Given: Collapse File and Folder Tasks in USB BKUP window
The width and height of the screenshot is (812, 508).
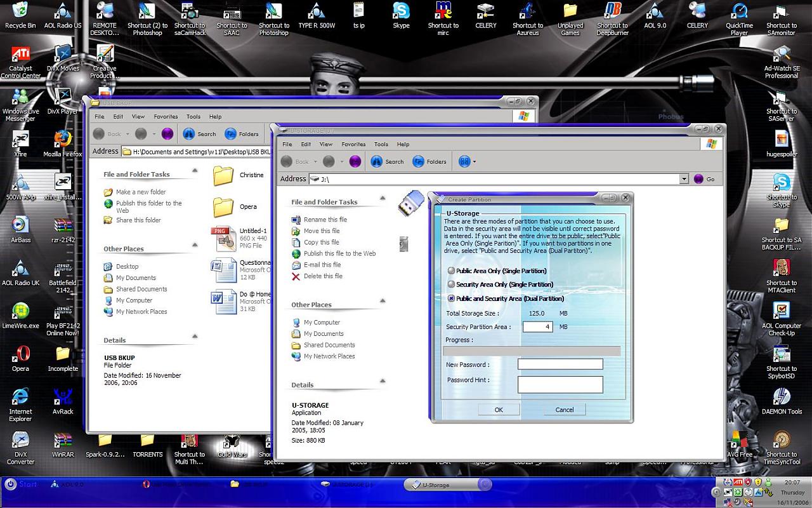Looking at the screenshot, I should (195, 171).
